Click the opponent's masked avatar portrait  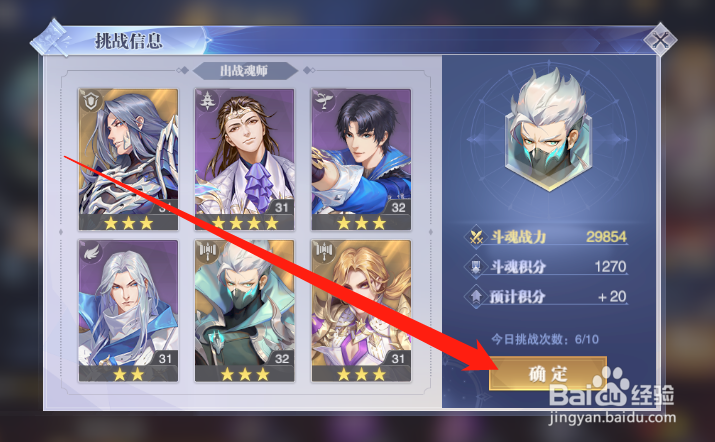point(548,131)
